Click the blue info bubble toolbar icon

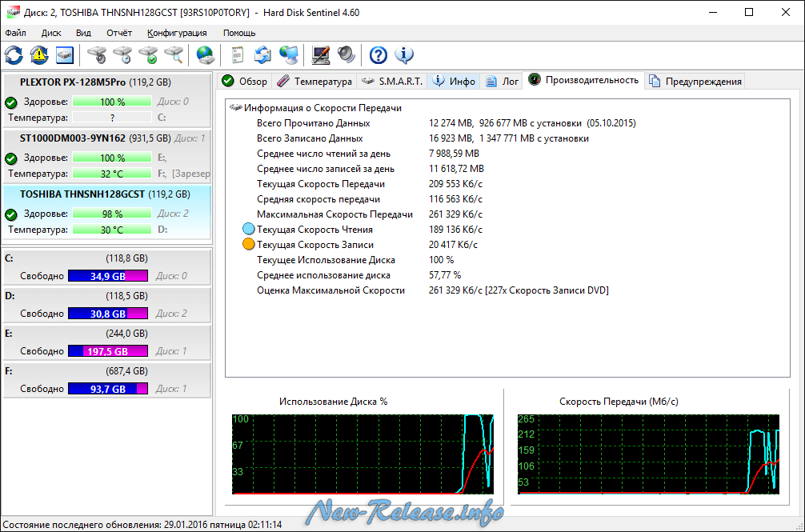tap(404, 55)
